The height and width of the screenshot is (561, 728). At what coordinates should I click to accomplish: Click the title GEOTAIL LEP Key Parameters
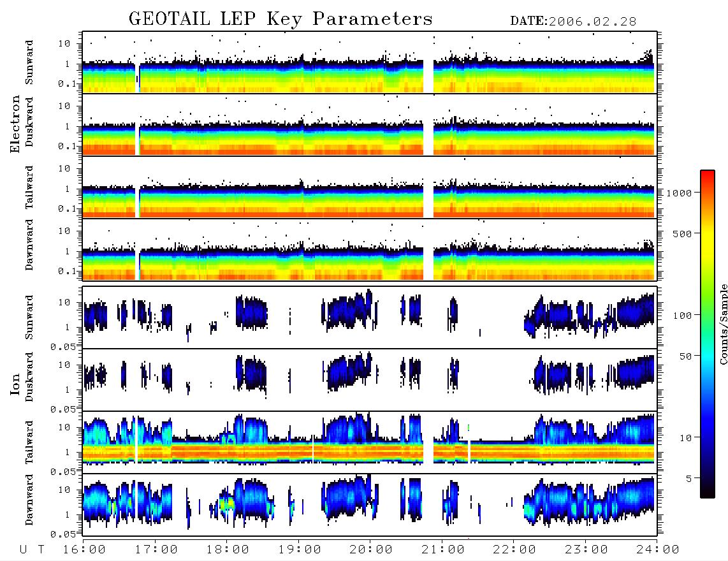[x=280, y=19]
